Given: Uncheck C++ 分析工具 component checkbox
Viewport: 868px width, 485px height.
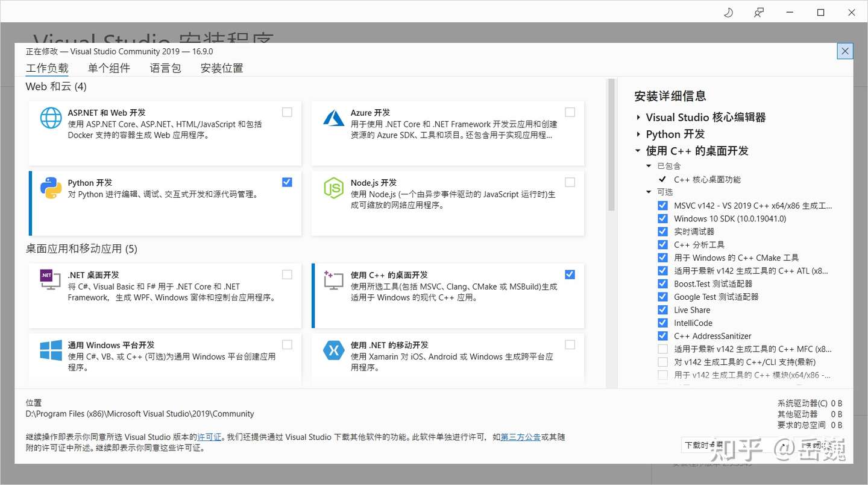Looking at the screenshot, I should (662, 244).
